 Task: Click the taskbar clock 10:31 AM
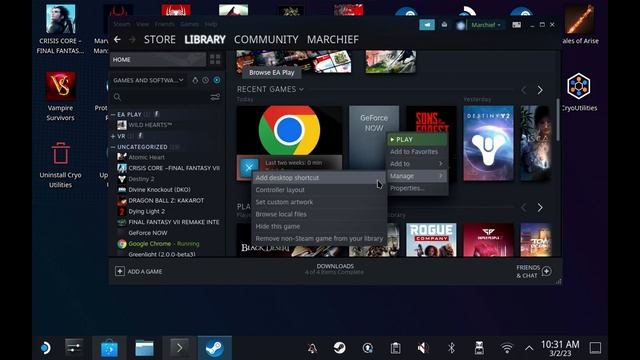tap(560, 348)
